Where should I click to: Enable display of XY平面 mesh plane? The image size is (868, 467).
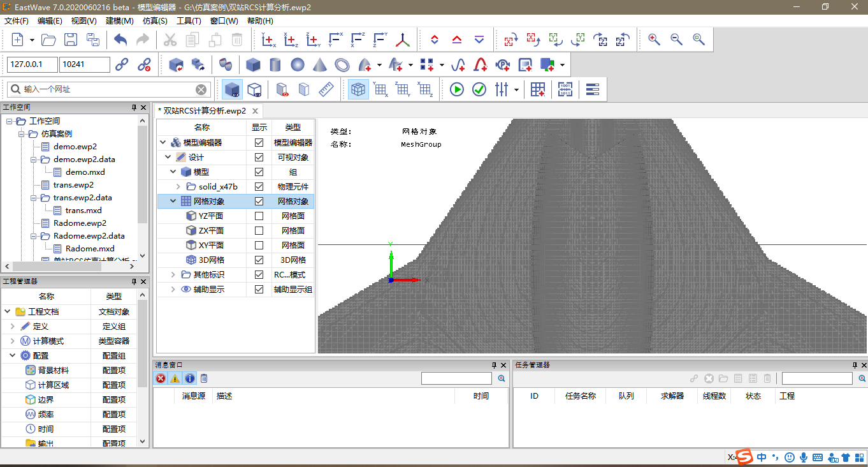tap(259, 245)
